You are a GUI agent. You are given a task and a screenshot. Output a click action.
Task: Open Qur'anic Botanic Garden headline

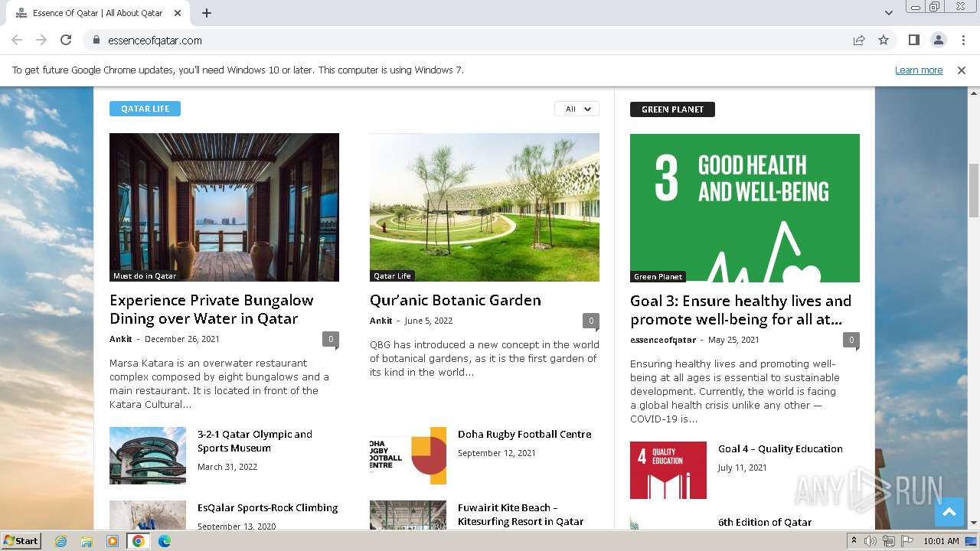pos(456,300)
